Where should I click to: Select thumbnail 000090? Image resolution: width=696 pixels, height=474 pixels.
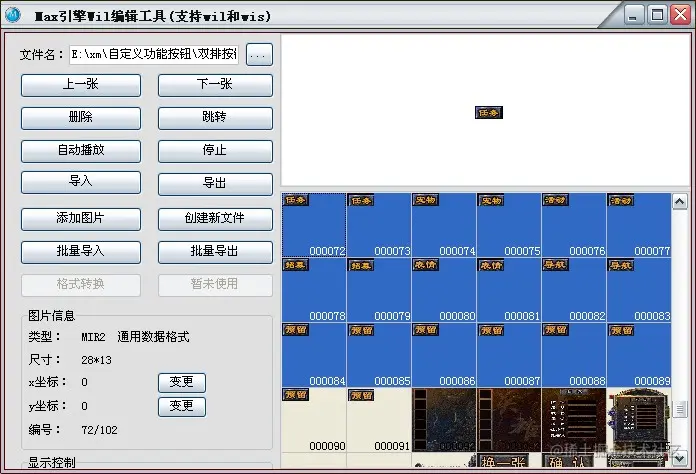click(x=314, y=420)
